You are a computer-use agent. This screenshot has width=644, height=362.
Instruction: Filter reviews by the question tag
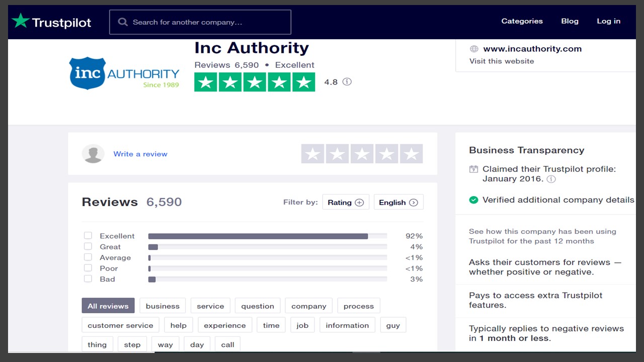[x=258, y=306]
